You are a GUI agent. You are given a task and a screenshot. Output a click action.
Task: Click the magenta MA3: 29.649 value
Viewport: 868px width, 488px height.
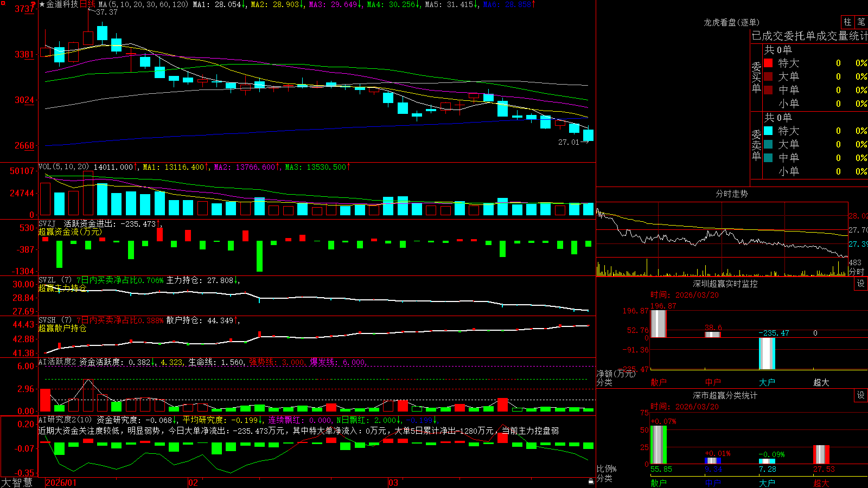[x=336, y=4]
